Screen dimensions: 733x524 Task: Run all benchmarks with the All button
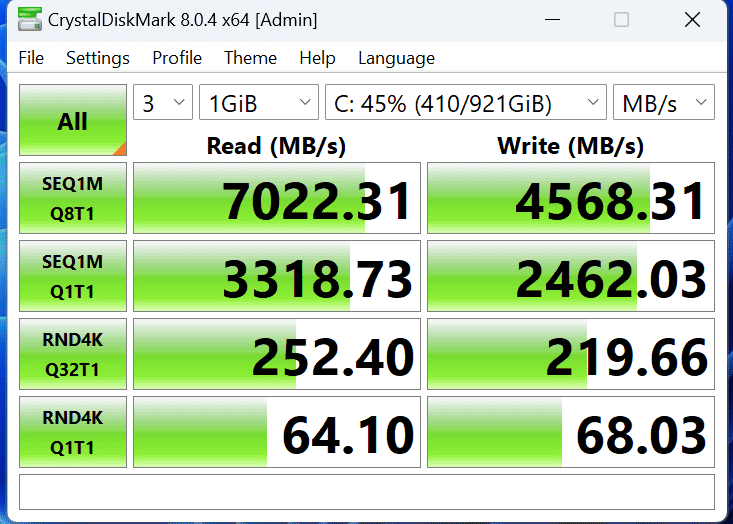click(x=73, y=121)
